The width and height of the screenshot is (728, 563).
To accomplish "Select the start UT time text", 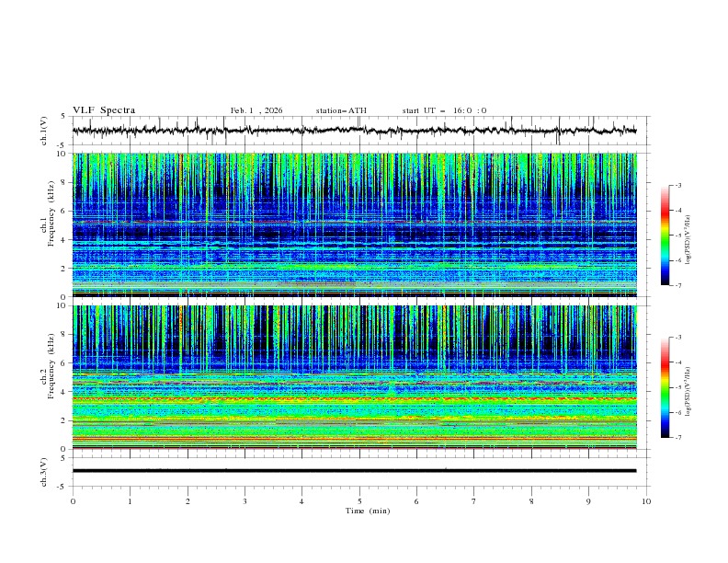I will point(444,110).
